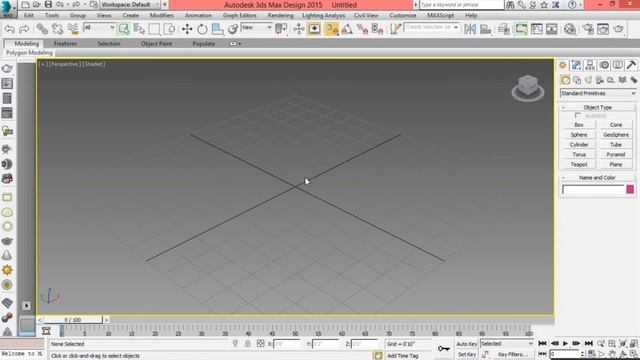Click the Cylinder object type button
This screenshot has height=360, width=640.
tap(579, 144)
